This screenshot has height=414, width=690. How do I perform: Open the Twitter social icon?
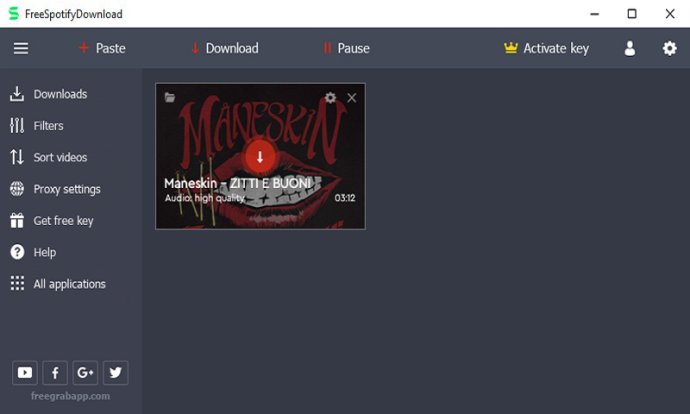pyautogui.click(x=115, y=373)
